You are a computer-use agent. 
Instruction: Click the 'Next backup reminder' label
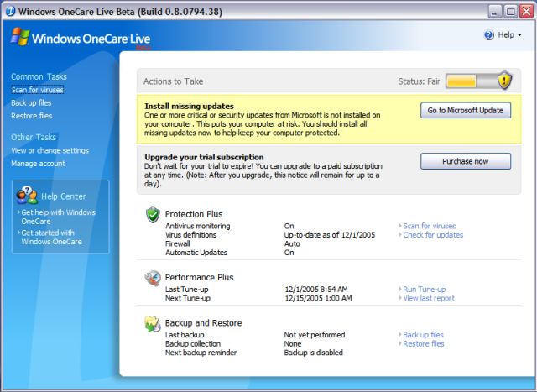click(x=201, y=353)
